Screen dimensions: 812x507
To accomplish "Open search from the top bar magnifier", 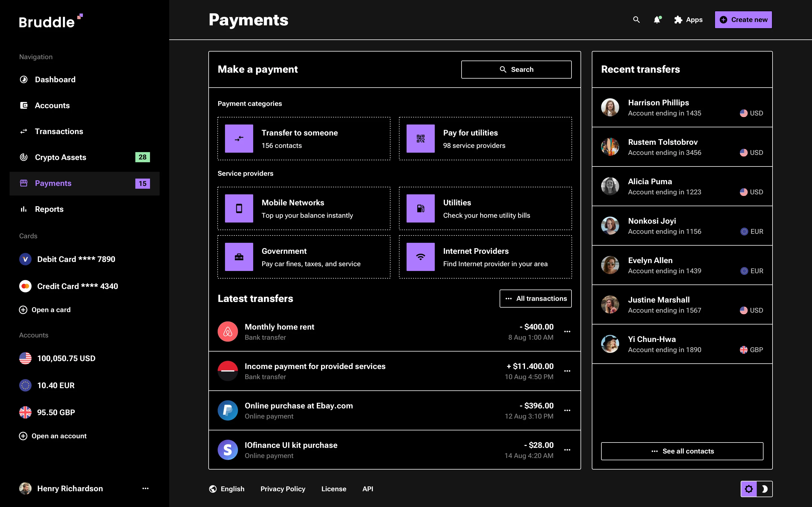I will (x=637, y=20).
